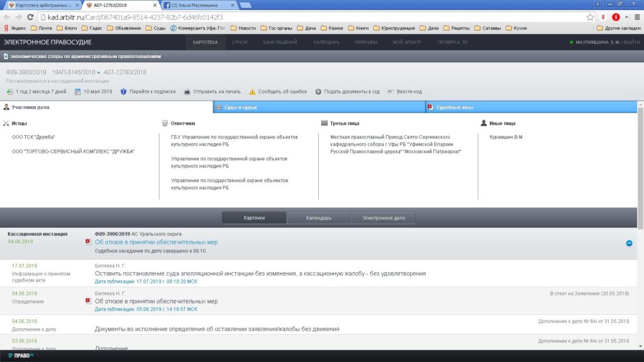This screenshot has width=644, height=362.
Task: Select the Электронное дело view button
Action: point(383,218)
